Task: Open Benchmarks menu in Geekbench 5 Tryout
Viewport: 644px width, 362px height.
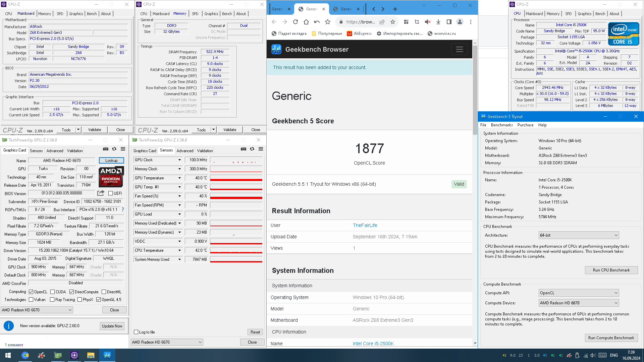Action: tap(502, 125)
